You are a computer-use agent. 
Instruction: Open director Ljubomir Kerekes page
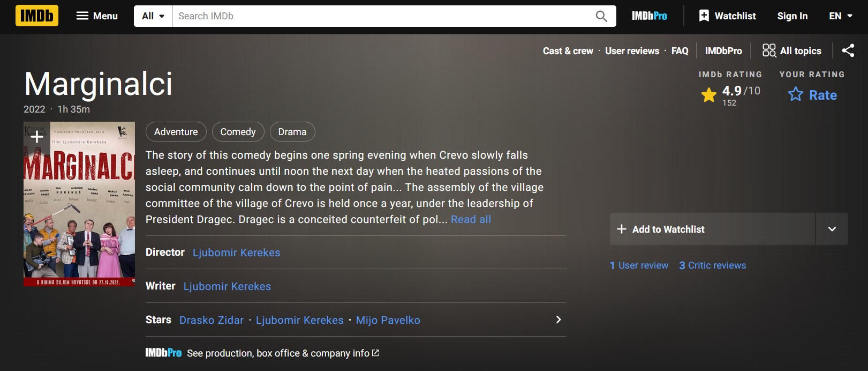[236, 253]
